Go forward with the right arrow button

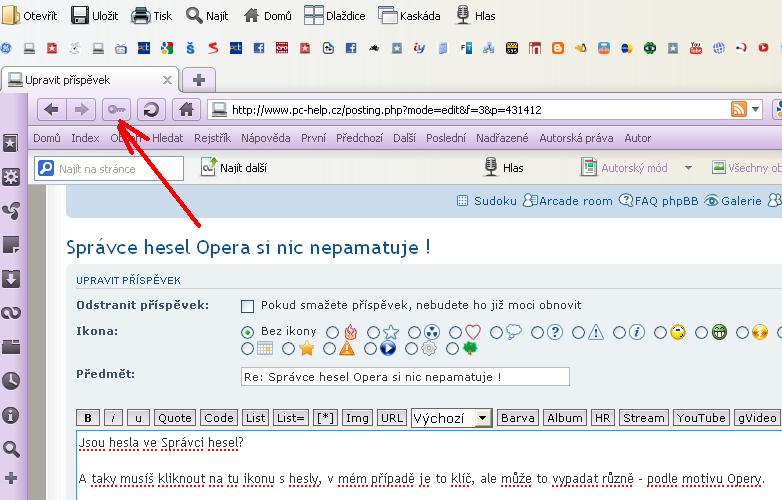coord(81,109)
